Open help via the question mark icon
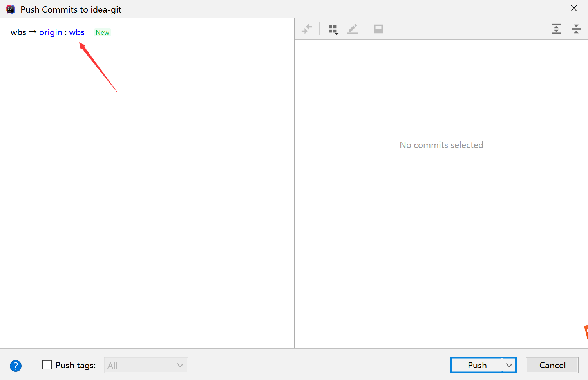 (x=16, y=366)
